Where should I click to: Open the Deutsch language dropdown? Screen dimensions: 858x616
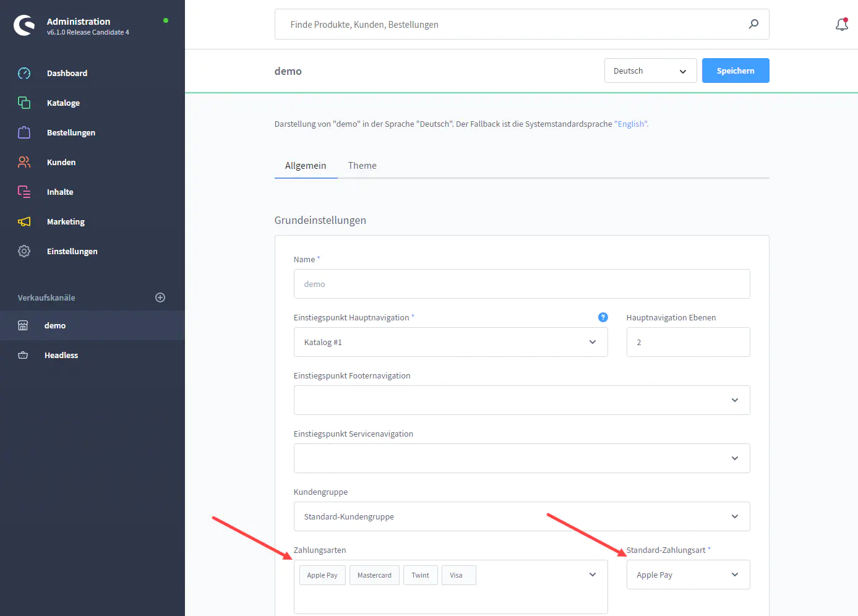pyautogui.click(x=650, y=71)
